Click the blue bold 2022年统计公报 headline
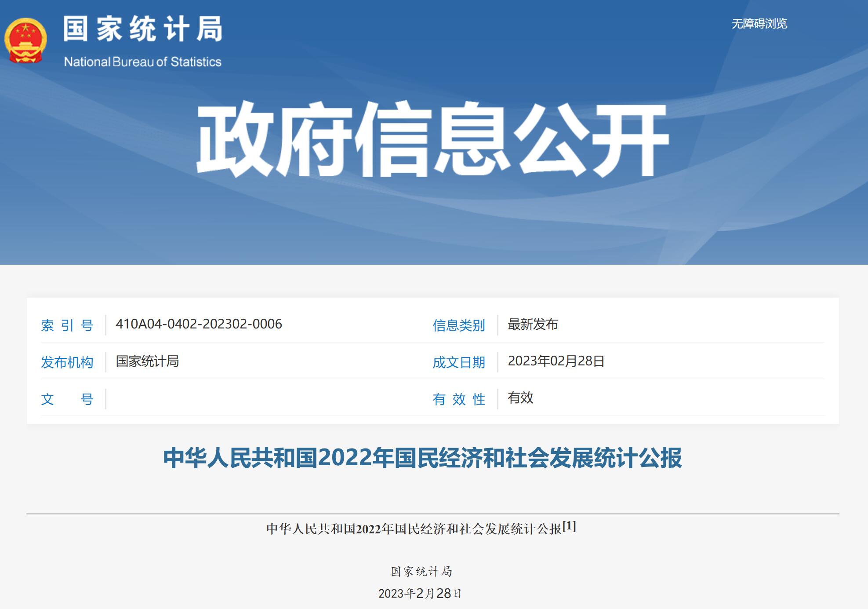 (x=422, y=458)
